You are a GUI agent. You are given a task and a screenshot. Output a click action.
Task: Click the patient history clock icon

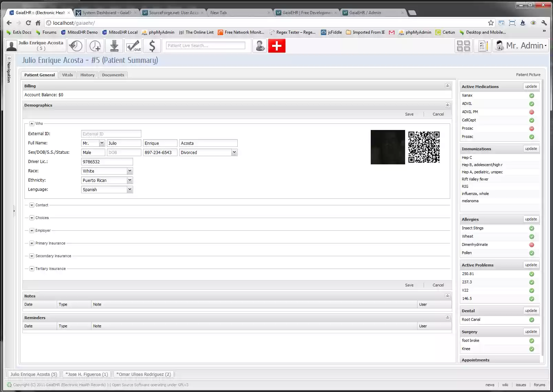pyautogui.click(x=76, y=45)
